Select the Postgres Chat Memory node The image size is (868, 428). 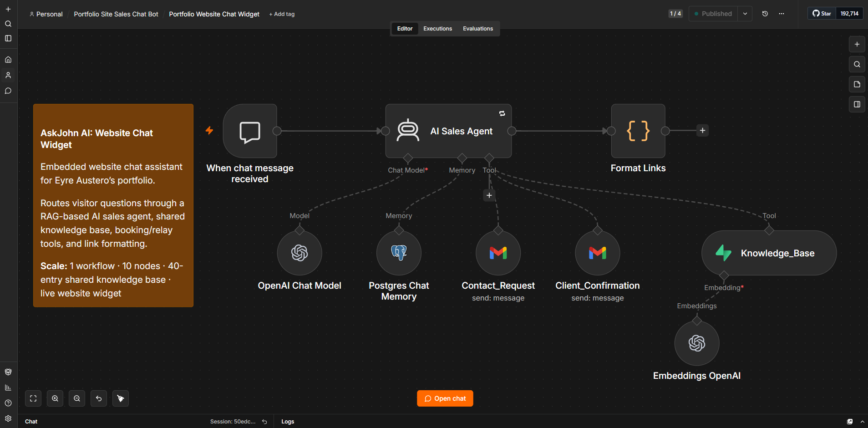click(399, 253)
